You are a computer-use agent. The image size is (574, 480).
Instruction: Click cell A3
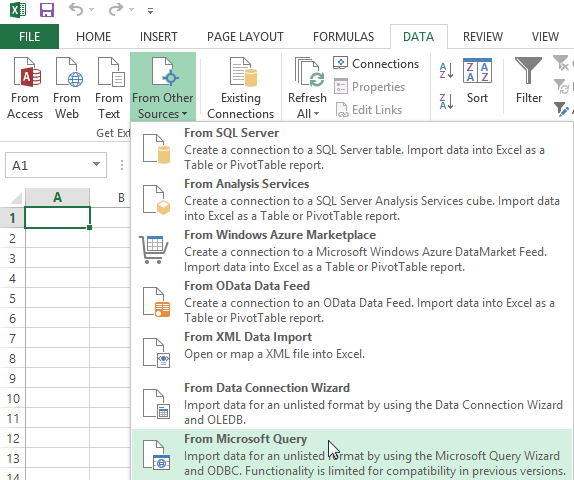(57, 258)
